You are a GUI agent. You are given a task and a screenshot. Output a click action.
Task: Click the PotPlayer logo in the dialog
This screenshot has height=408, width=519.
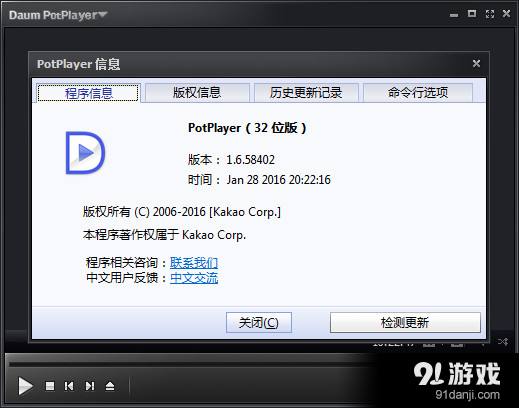coord(85,153)
